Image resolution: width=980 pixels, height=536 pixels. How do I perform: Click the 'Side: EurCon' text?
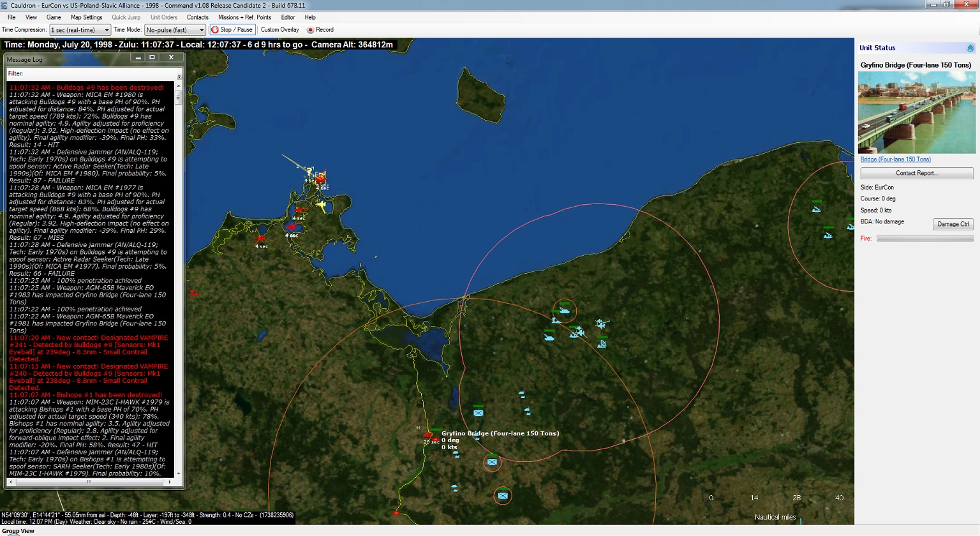[x=877, y=188]
